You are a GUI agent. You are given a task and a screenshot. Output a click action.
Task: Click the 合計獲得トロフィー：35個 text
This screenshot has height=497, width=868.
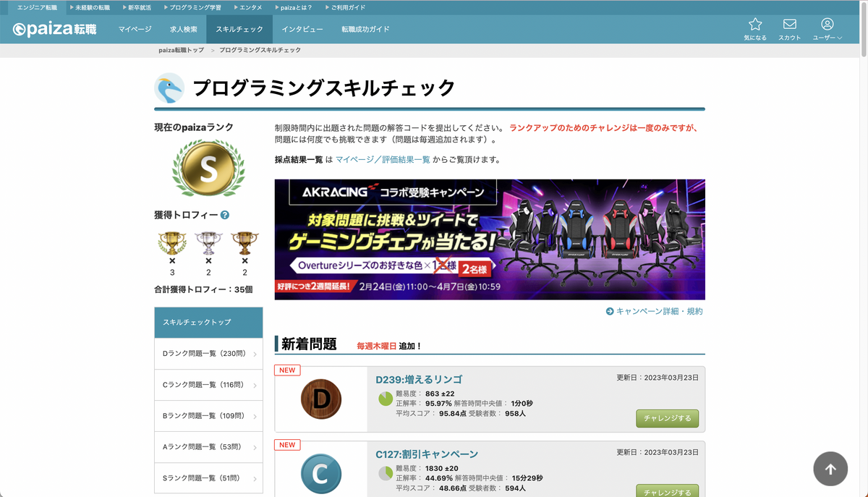tap(203, 289)
